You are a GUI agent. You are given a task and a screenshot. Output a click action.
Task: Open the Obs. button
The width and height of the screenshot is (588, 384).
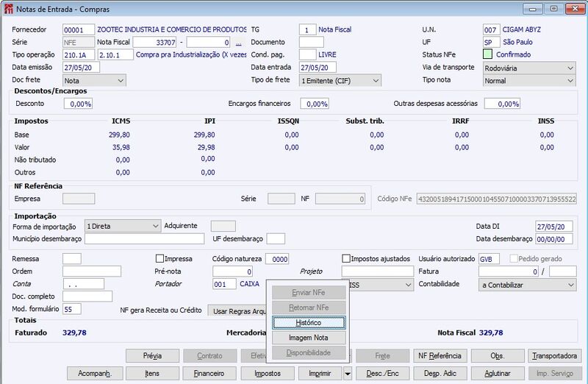point(498,355)
